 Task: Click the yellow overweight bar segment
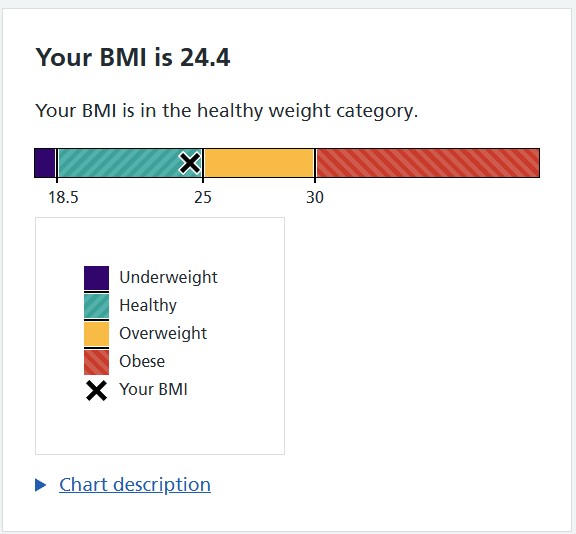coord(259,163)
